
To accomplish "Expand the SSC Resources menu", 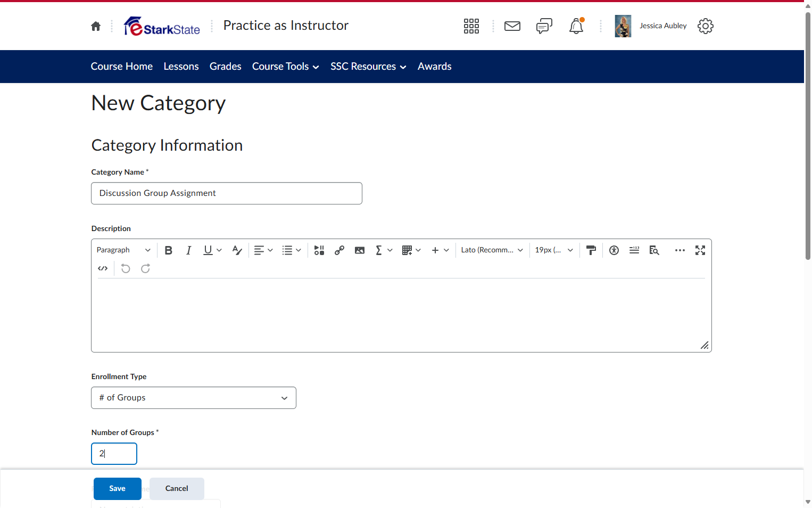I will tap(368, 67).
